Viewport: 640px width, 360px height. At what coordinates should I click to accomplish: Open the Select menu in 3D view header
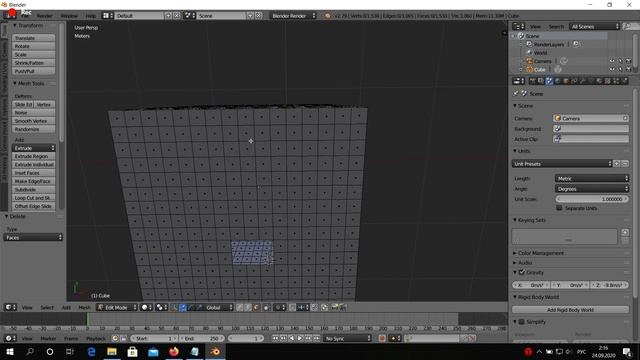pos(47,307)
